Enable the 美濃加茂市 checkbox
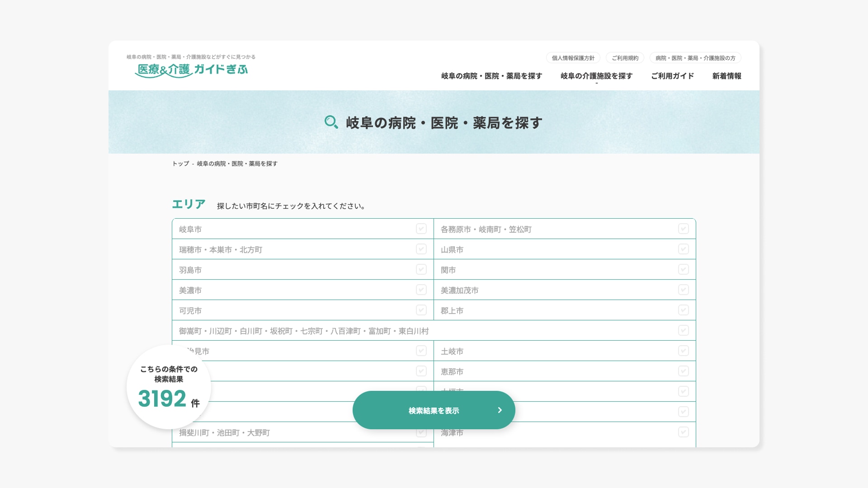Screen dimensions: 868x488 [x=684, y=290]
